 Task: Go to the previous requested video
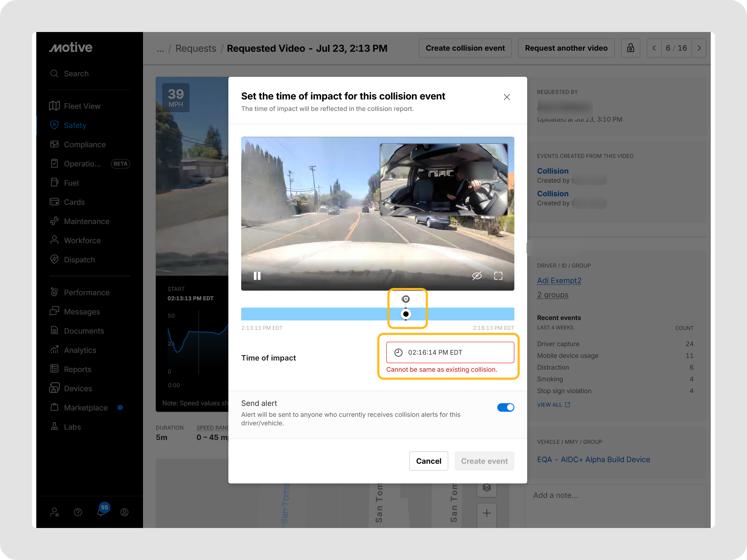[x=654, y=48]
